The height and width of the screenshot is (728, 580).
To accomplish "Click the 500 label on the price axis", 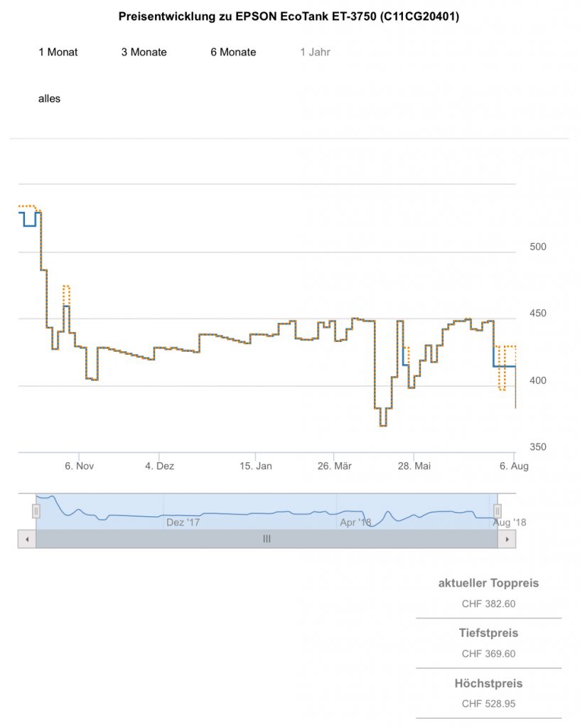I will pyautogui.click(x=538, y=247).
